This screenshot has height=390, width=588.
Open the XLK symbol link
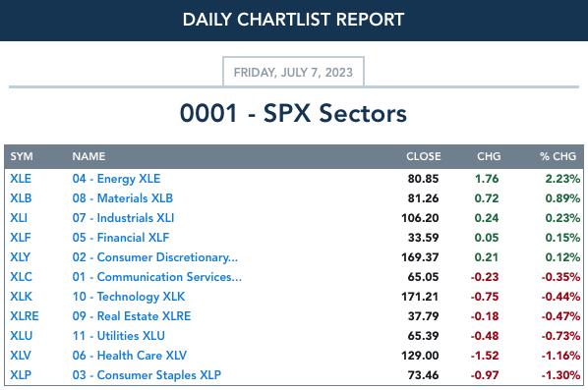click(21, 297)
